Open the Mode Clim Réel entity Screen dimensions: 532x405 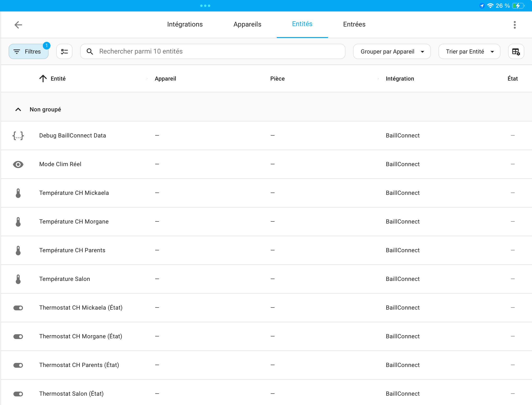60,164
